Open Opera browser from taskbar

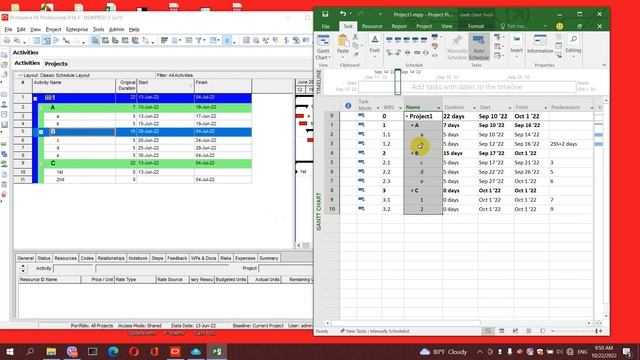tap(134, 351)
